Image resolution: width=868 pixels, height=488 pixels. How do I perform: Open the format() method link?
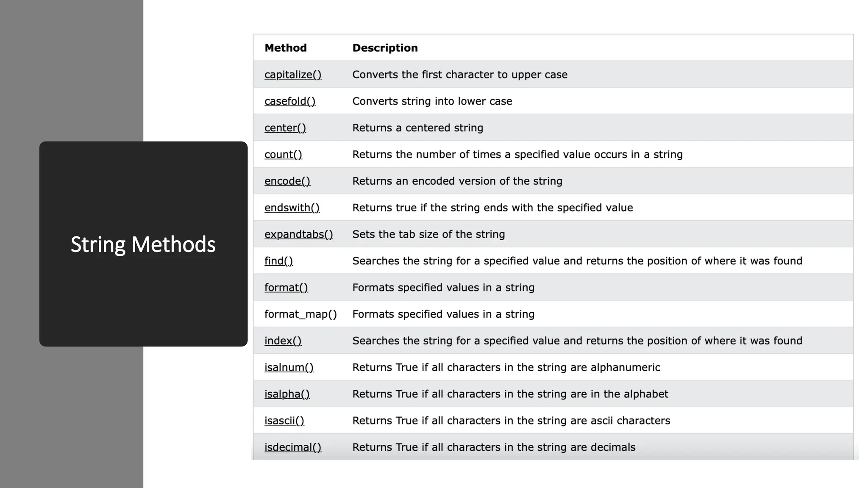click(x=286, y=288)
